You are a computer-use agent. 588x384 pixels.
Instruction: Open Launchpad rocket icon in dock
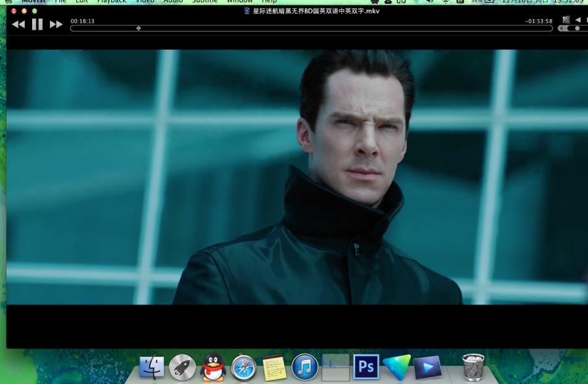point(182,368)
